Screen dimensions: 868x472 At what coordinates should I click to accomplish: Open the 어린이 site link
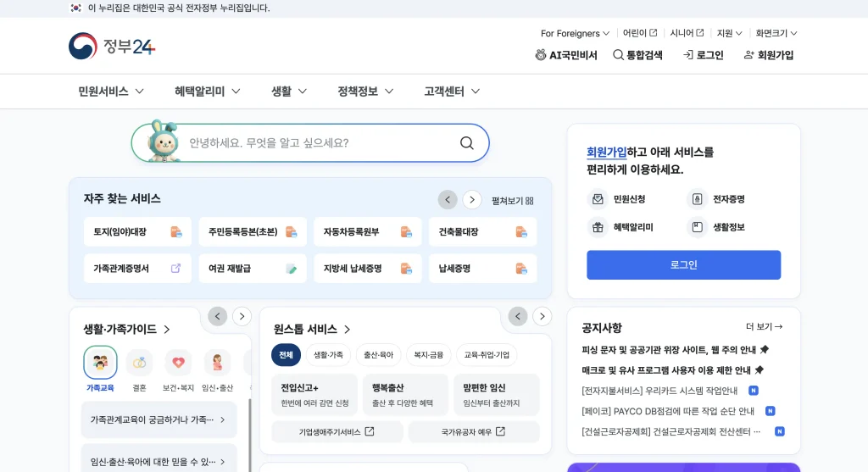[639, 33]
